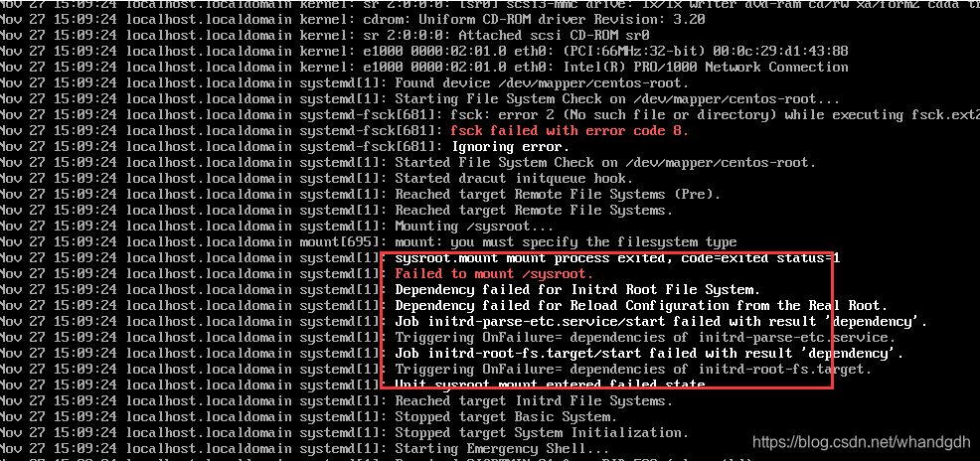Click 'Dependency failed for Reload Configuration' line
This screenshot has height=461, width=980.
click(x=641, y=305)
